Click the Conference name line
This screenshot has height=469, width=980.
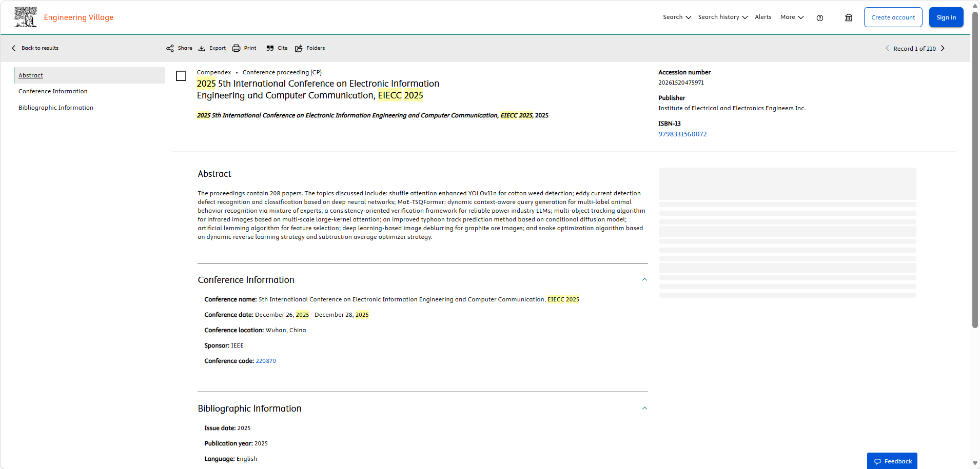[391, 299]
